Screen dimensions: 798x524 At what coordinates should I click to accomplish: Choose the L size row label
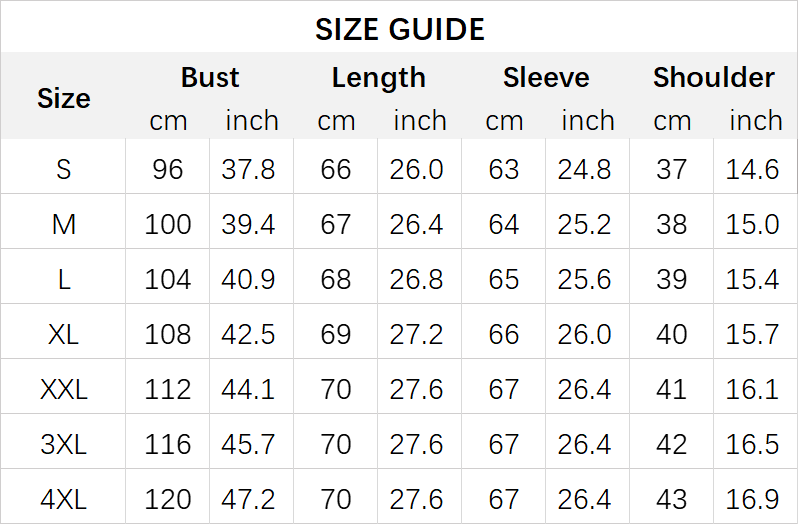63,279
